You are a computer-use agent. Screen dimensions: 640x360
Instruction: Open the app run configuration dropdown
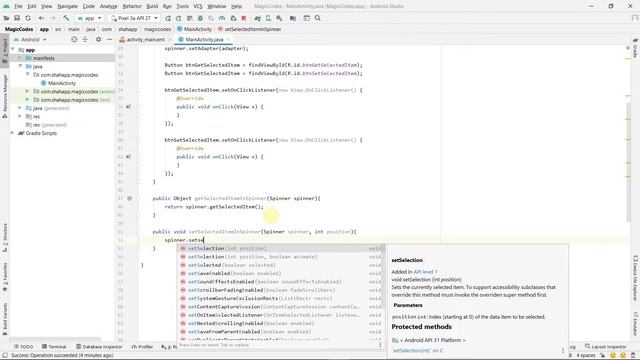pos(89,18)
